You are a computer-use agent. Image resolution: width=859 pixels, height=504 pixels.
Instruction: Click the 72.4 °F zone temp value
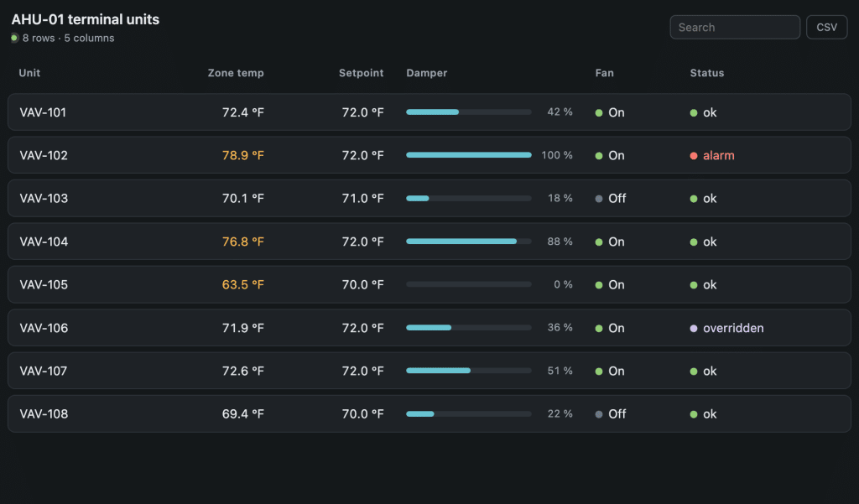coord(242,112)
